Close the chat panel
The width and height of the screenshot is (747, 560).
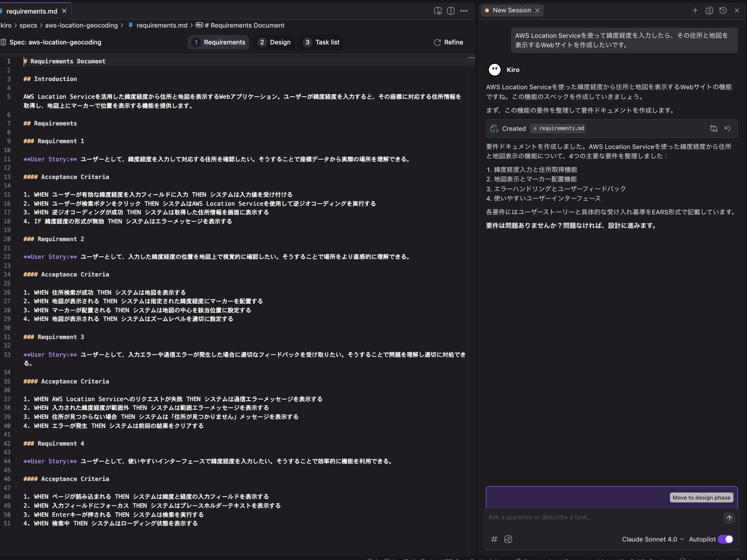(737, 10)
